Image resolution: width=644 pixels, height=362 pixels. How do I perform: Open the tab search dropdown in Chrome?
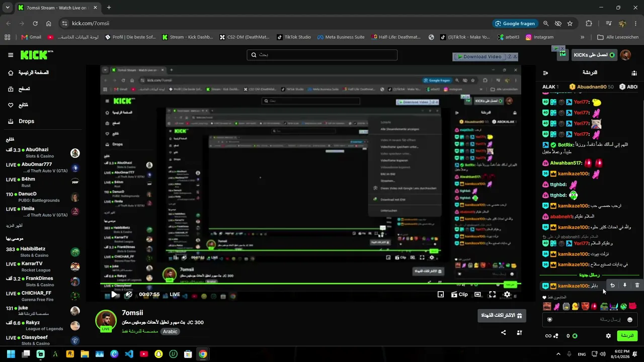coord(8,8)
